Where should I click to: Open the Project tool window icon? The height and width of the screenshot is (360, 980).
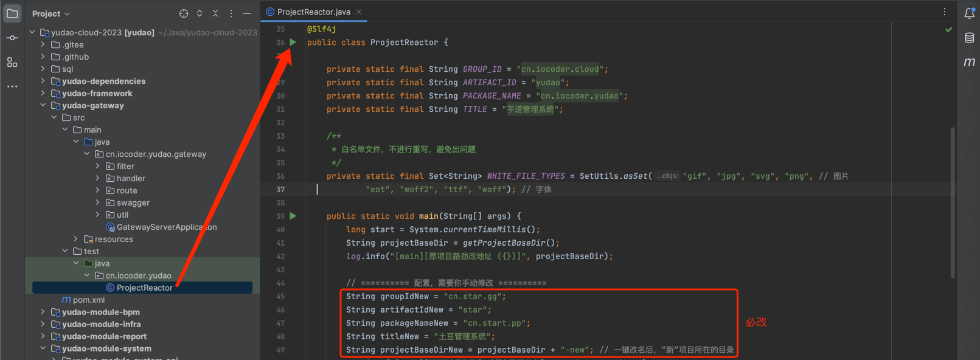coord(12,13)
